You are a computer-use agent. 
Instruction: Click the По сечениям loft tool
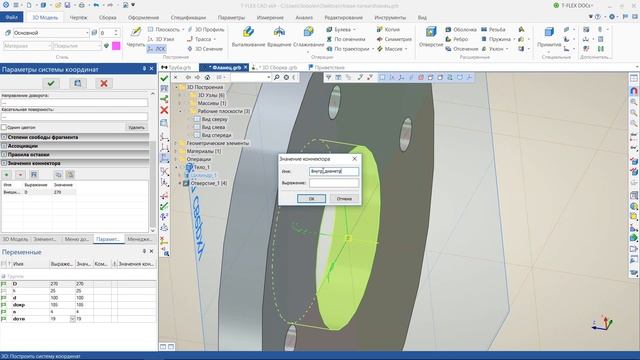[346, 39]
